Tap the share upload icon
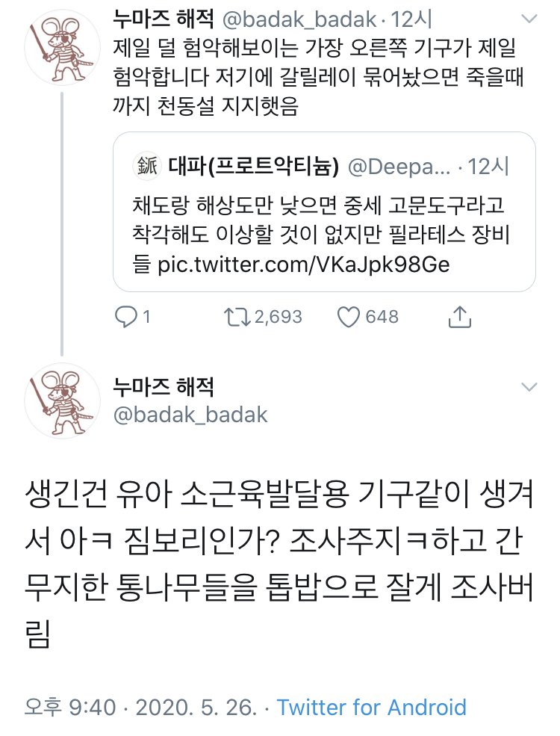 (x=460, y=316)
